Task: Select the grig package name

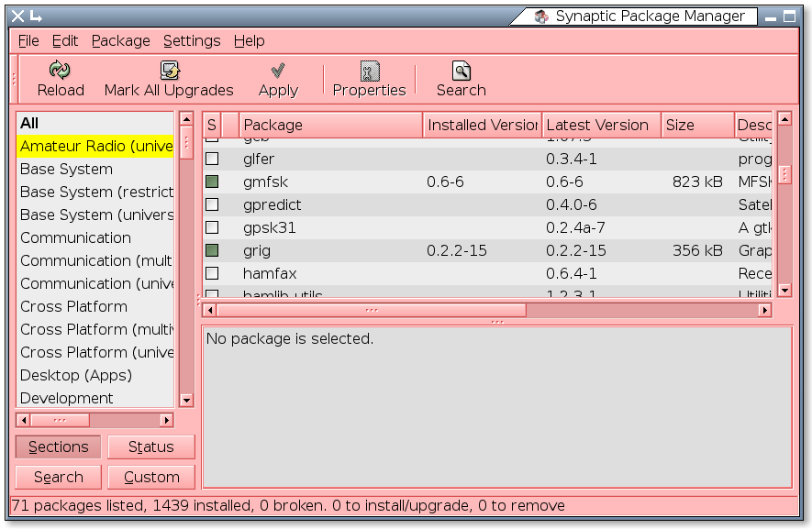Action: (256, 250)
